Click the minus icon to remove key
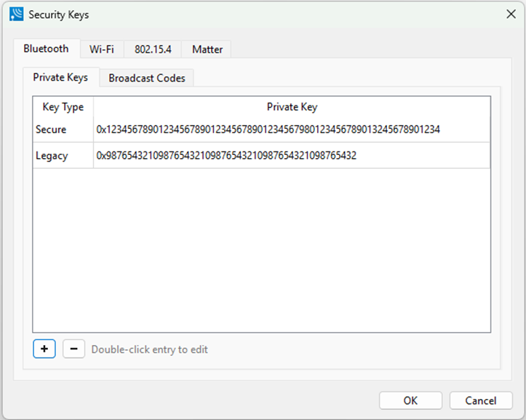 [x=73, y=349]
